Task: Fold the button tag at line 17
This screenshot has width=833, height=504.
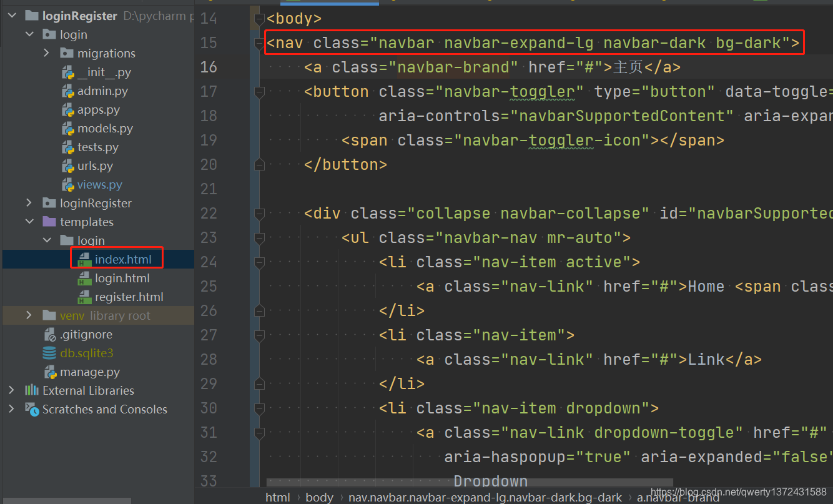Action: pos(259,92)
